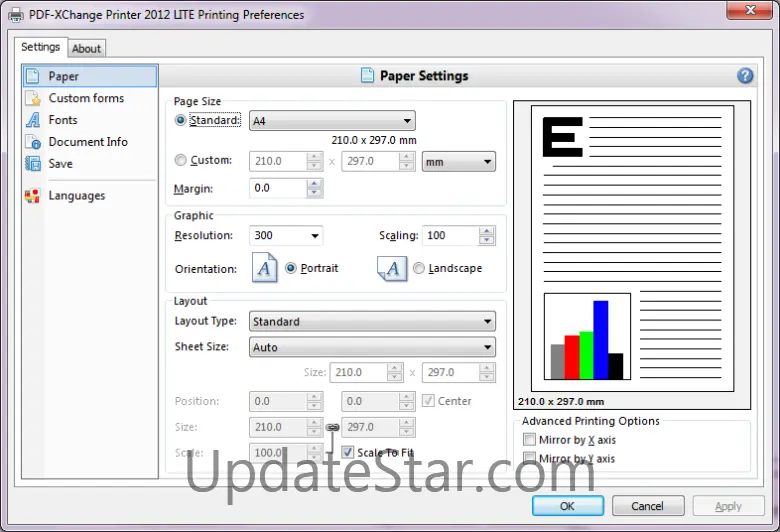Click the custom height 297.0 spinner

[x=407, y=161]
